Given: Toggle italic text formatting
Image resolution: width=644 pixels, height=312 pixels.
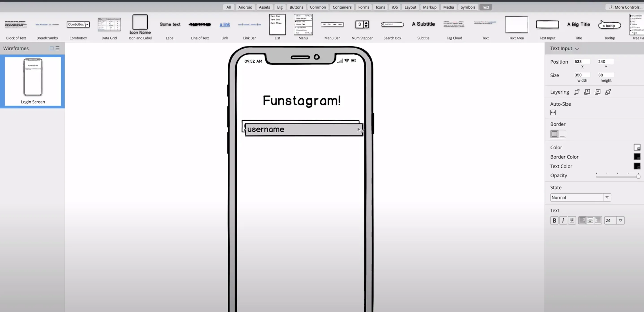Looking at the screenshot, I should [x=563, y=220].
